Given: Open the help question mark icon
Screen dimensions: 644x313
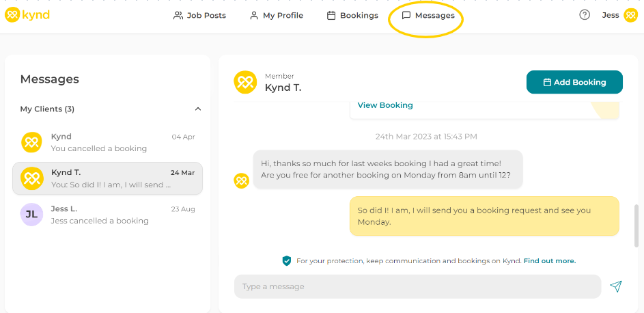Looking at the screenshot, I should 585,15.
